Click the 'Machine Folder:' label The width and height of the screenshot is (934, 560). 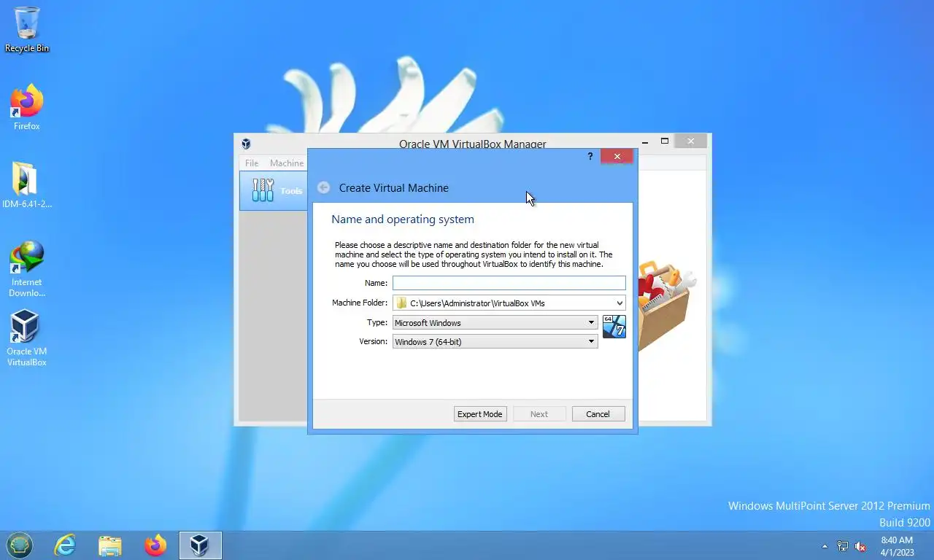(x=360, y=303)
